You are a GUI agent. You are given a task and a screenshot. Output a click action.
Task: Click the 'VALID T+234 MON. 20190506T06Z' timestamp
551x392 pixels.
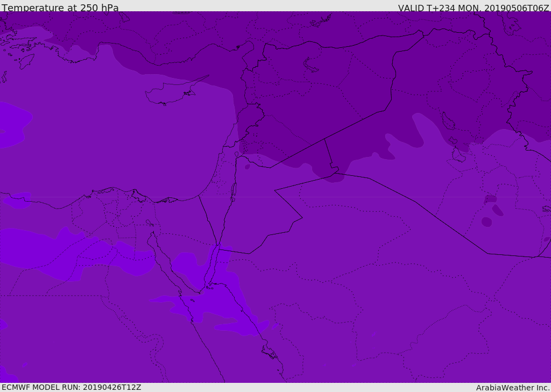474,8
